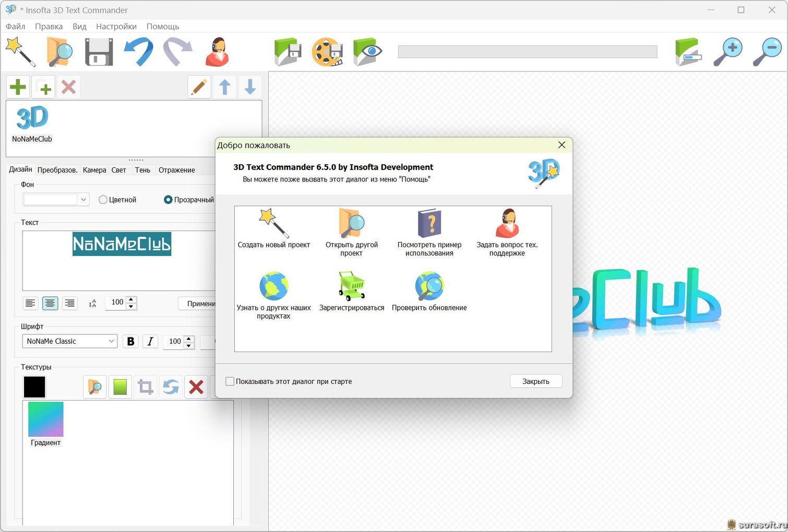Zoom in with the plus magnifier
Screen dimensions: 788x532
pyautogui.click(x=728, y=52)
